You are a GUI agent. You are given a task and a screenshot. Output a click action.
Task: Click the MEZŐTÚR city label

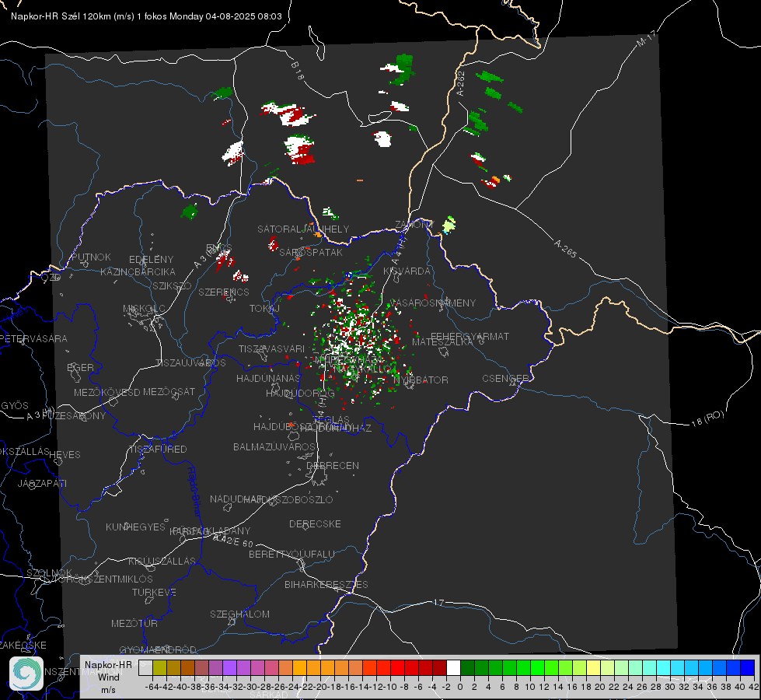point(134,623)
